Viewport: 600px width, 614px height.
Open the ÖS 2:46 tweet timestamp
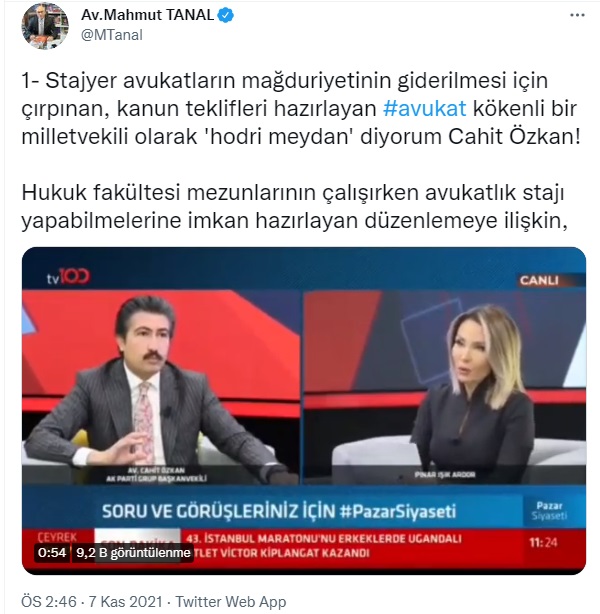[x=50, y=601]
